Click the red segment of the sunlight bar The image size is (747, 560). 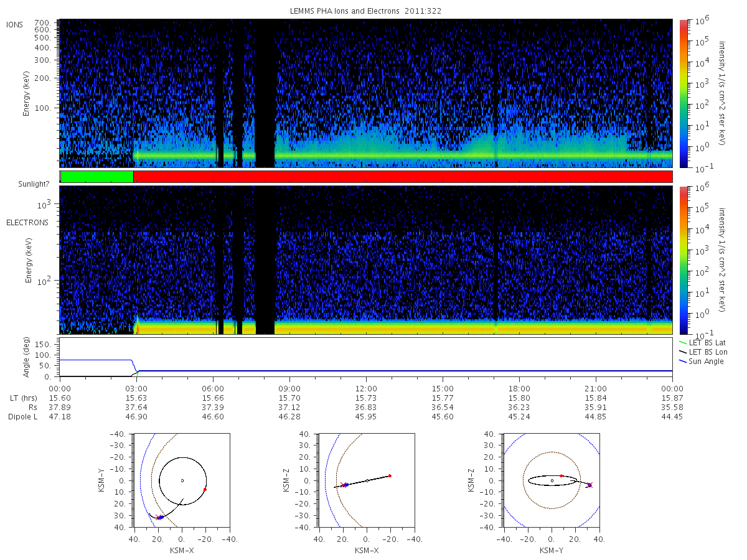pyautogui.click(x=403, y=177)
